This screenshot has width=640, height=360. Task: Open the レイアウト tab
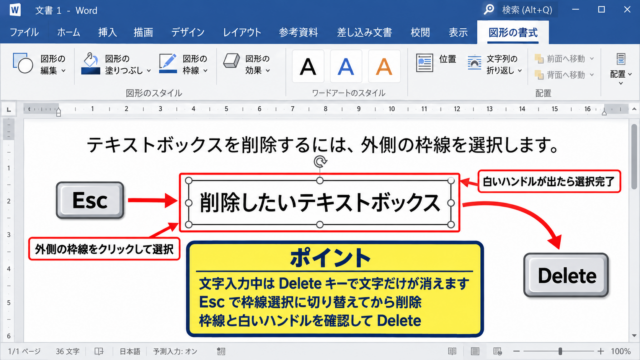[242, 33]
